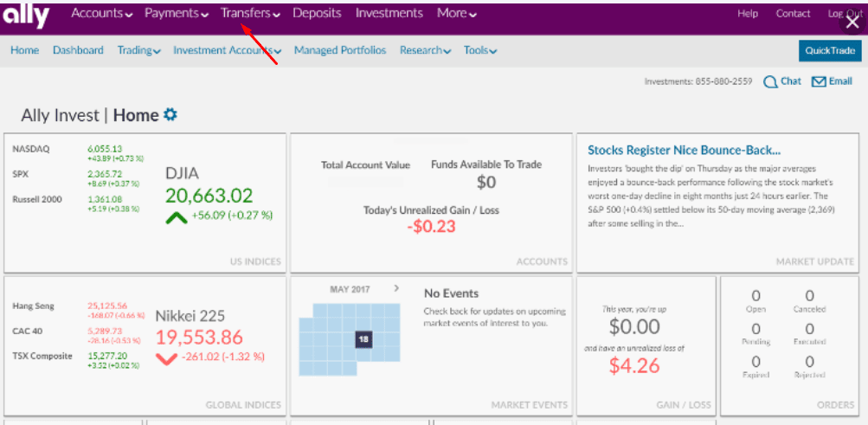Expand the Trading submenu

click(139, 50)
